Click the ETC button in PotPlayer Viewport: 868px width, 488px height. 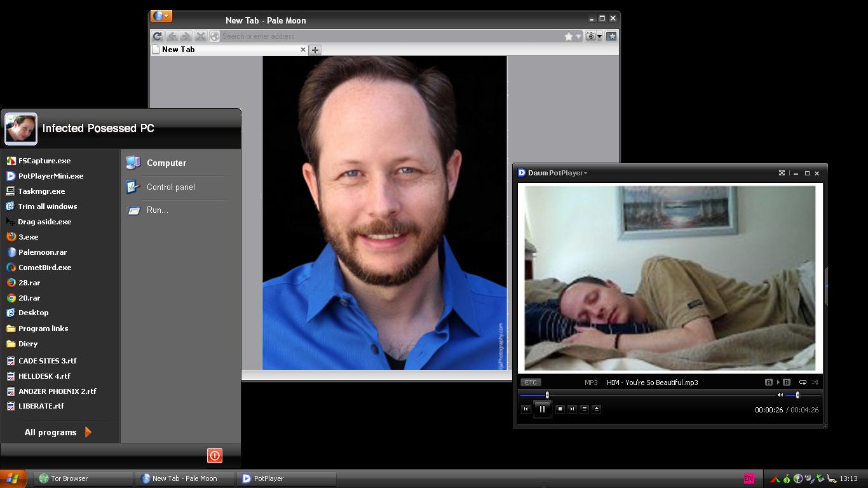(531, 383)
